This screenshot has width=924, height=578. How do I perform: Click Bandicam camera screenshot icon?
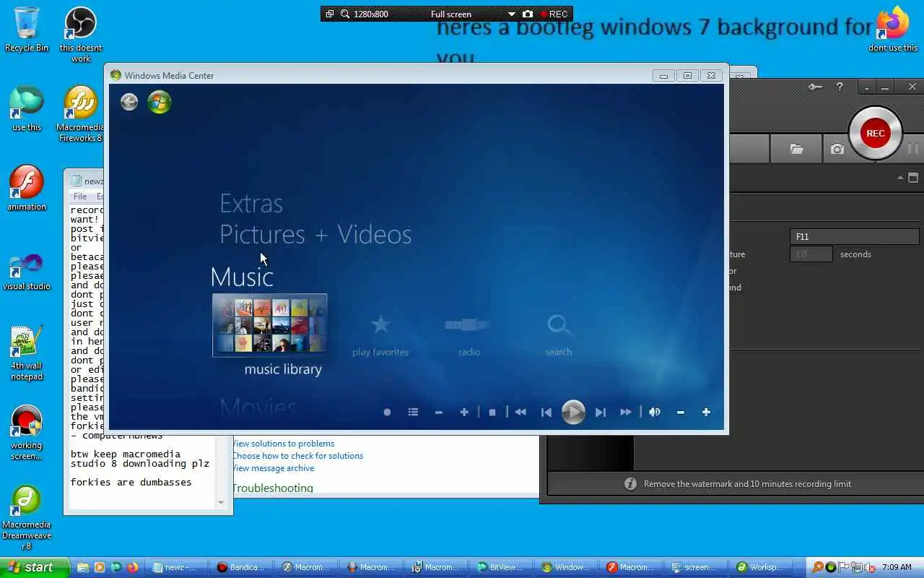(x=837, y=149)
